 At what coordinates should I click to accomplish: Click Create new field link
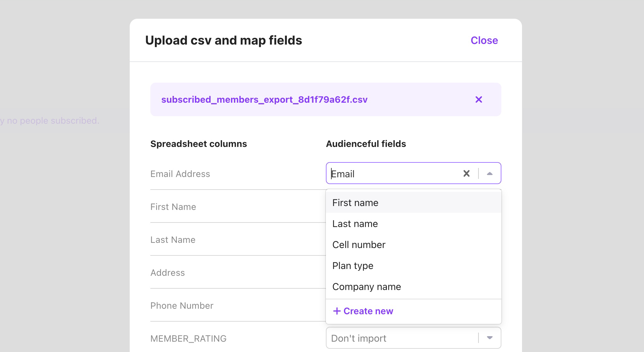[x=363, y=311]
